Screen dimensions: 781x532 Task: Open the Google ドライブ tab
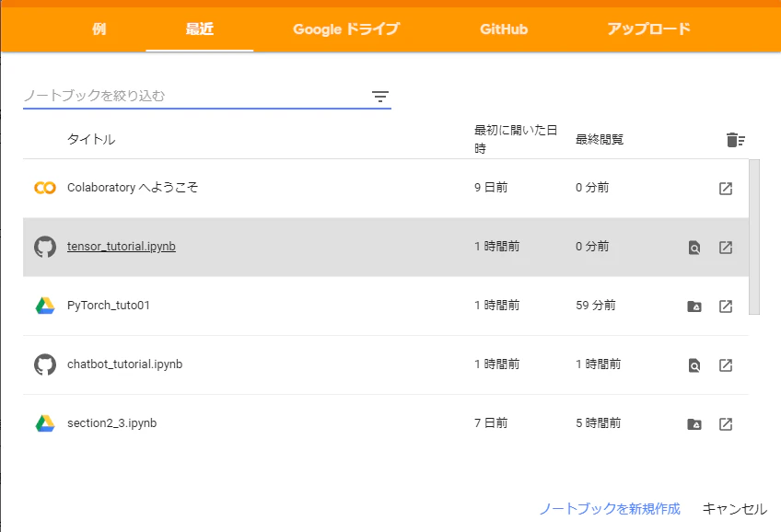coord(346,29)
